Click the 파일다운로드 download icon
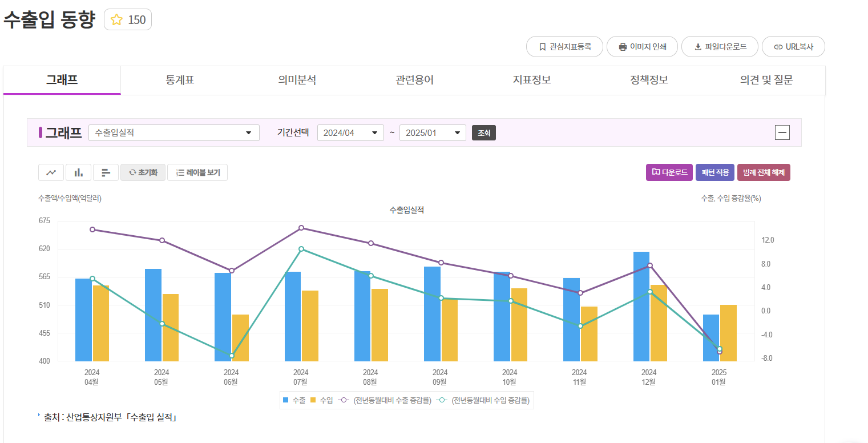The height and width of the screenshot is (443, 868). [x=697, y=46]
